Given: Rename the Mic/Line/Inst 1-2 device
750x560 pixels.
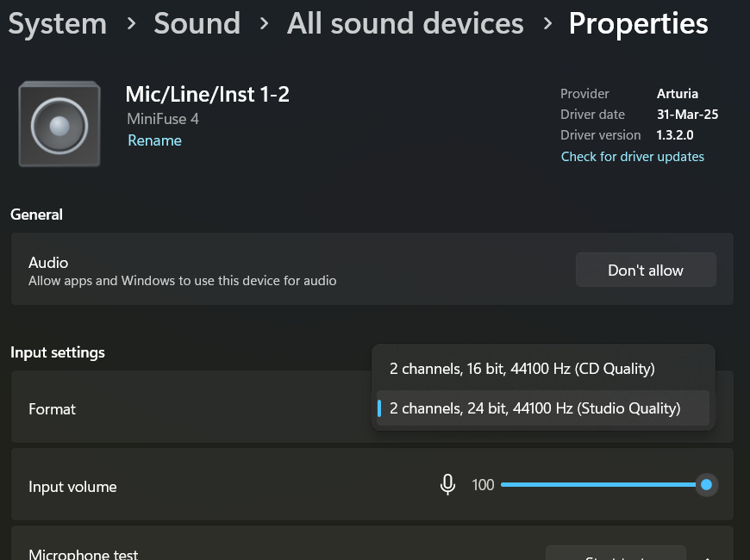Looking at the screenshot, I should [154, 140].
